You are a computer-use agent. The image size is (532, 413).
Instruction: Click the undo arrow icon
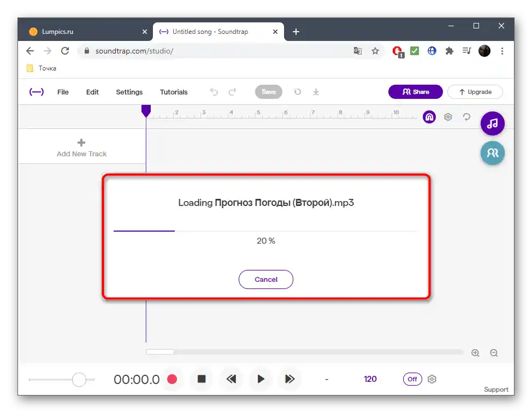[214, 92]
